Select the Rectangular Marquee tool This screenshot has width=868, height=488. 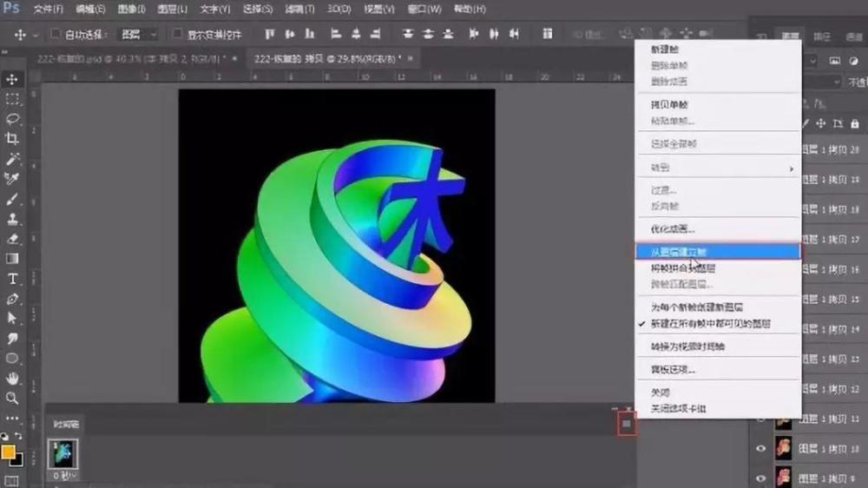[x=13, y=99]
